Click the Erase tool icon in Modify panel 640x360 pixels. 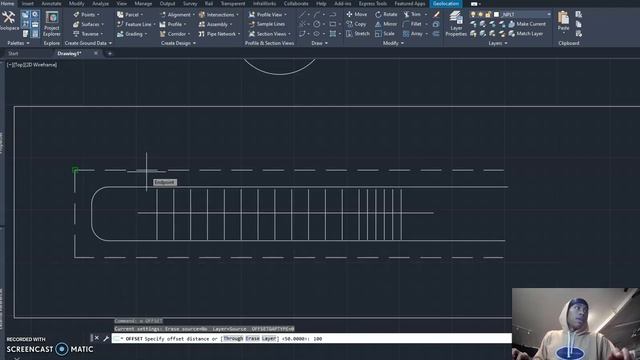436,14
